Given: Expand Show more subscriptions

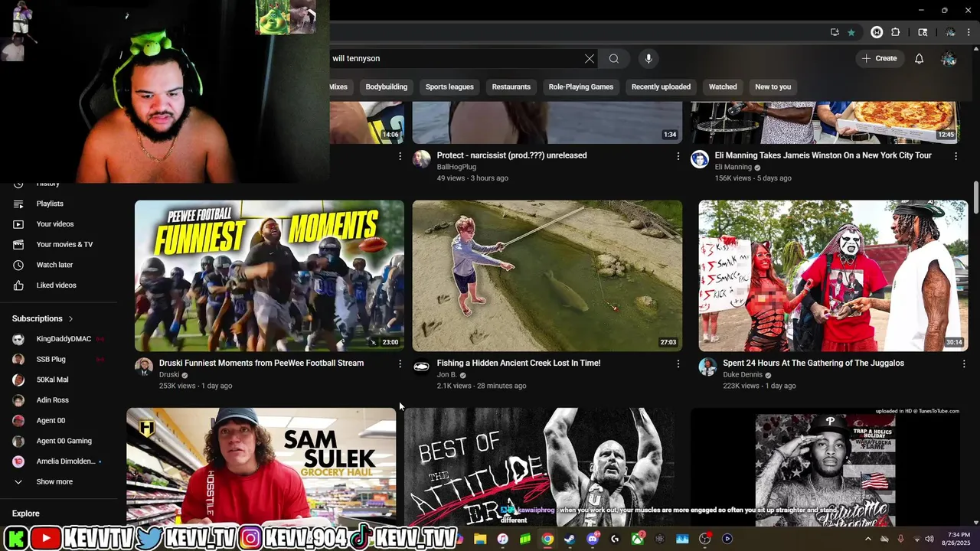Looking at the screenshot, I should coord(54,482).
